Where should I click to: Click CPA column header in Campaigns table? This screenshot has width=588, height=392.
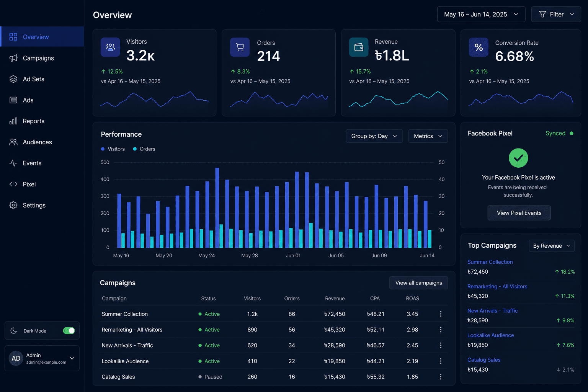(375, 299)
